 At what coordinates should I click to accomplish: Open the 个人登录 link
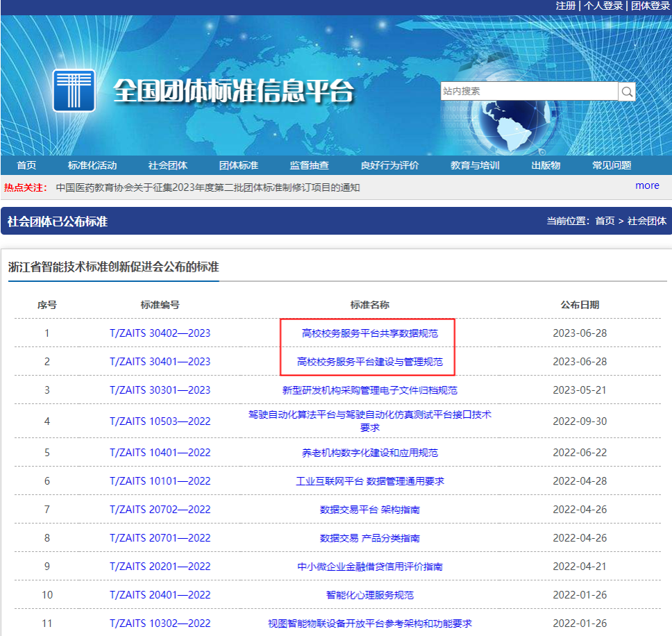tap(603, 6)
